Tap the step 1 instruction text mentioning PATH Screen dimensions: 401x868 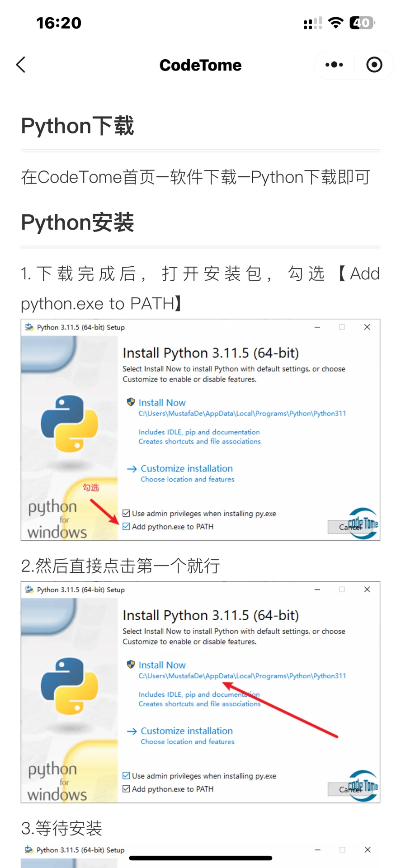200,288
